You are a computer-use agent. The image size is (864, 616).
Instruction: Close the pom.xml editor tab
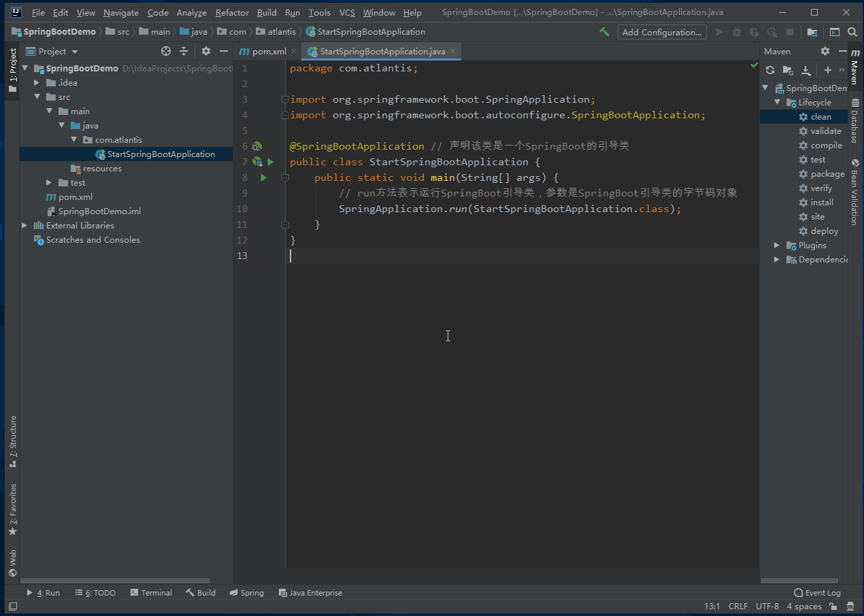point(294,51)
